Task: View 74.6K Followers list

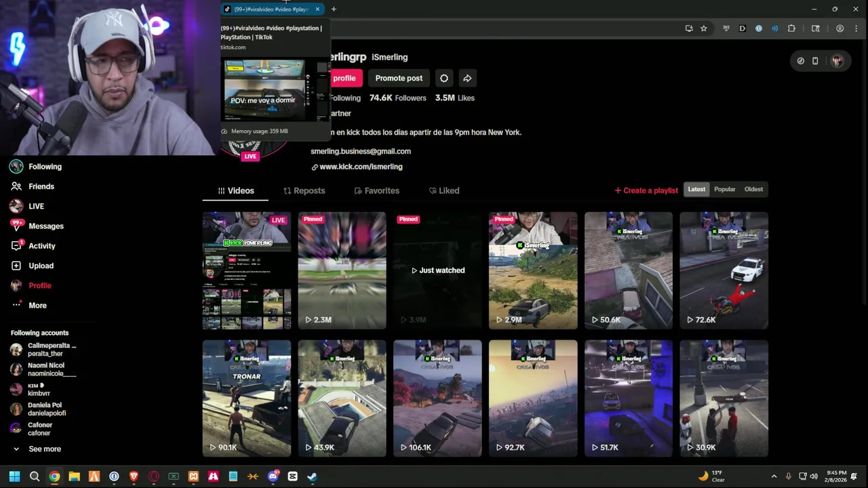Action: 398,98
